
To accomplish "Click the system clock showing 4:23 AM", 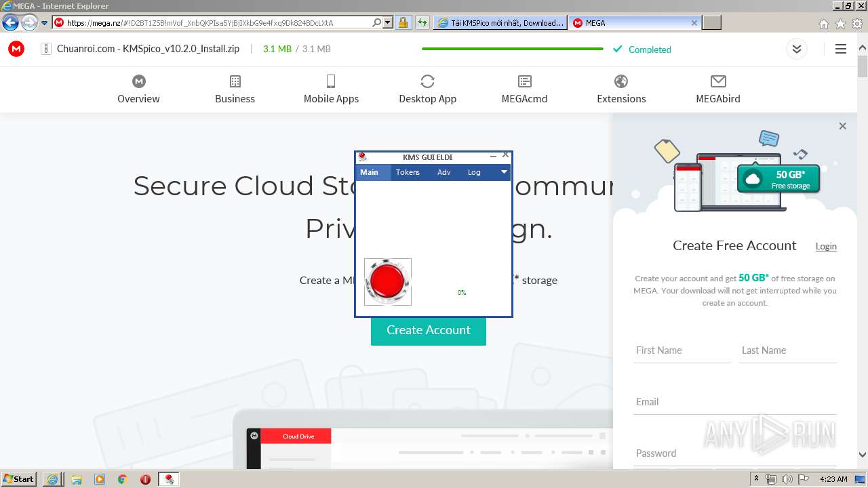I will [833, 479].
